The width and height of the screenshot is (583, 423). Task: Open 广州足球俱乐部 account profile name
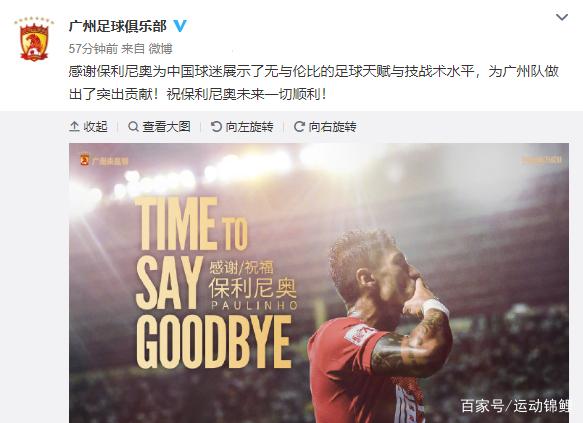[x=118, y=26]
